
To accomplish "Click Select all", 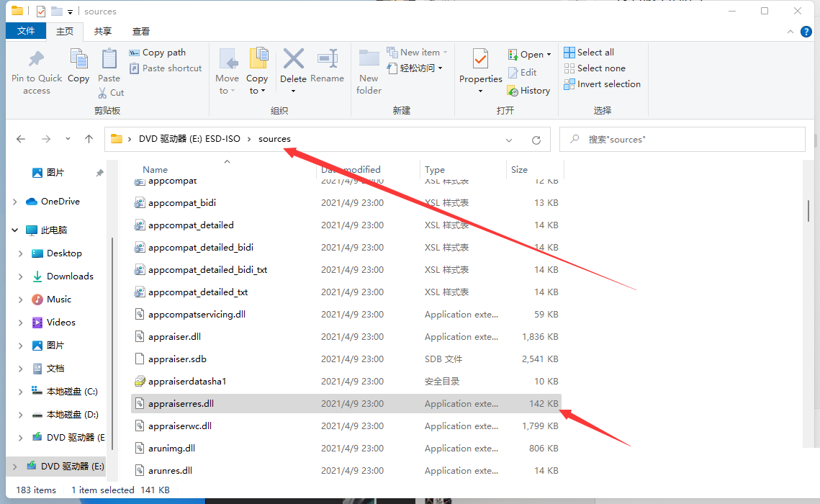I will pos(589,53).
